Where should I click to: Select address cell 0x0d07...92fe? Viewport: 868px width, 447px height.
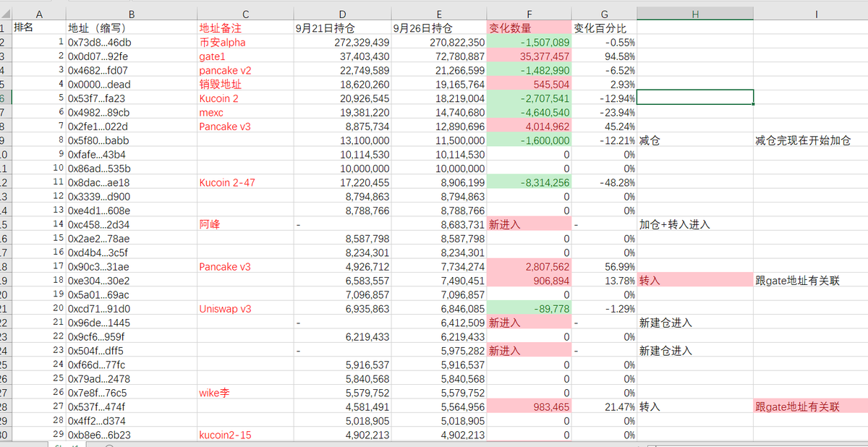pos(131,56)
